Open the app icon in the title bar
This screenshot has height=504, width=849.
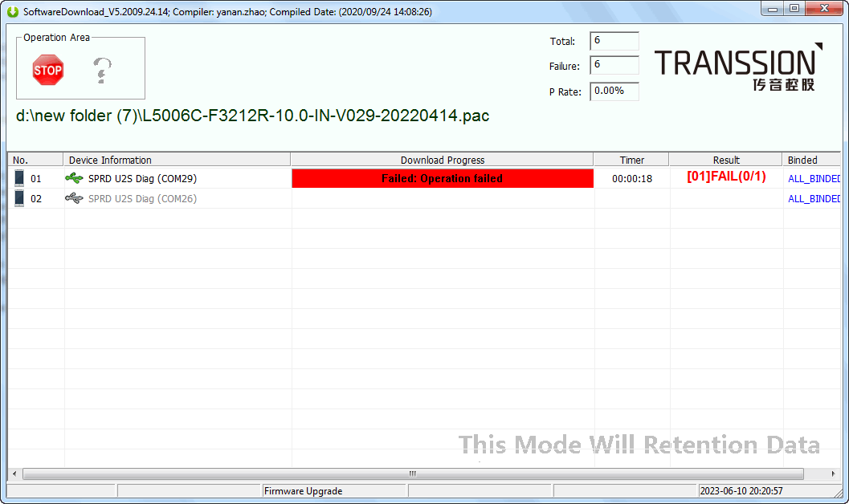click(x=12, y=11)
